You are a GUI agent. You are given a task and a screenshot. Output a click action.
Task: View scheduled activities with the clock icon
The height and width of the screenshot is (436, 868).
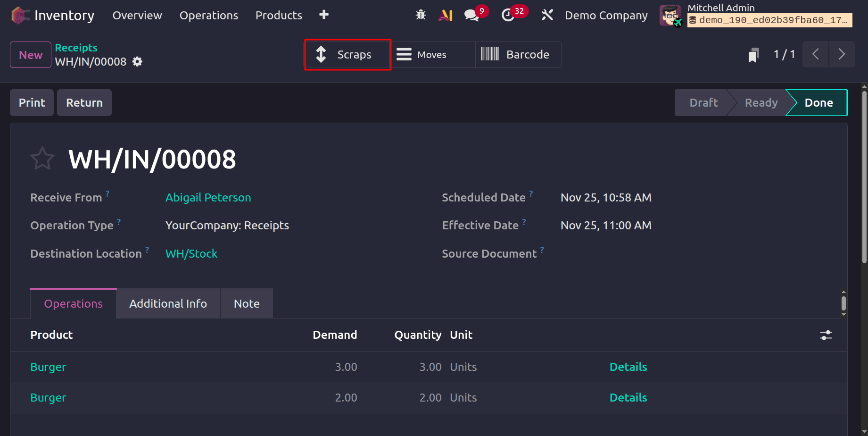(509, 16)
